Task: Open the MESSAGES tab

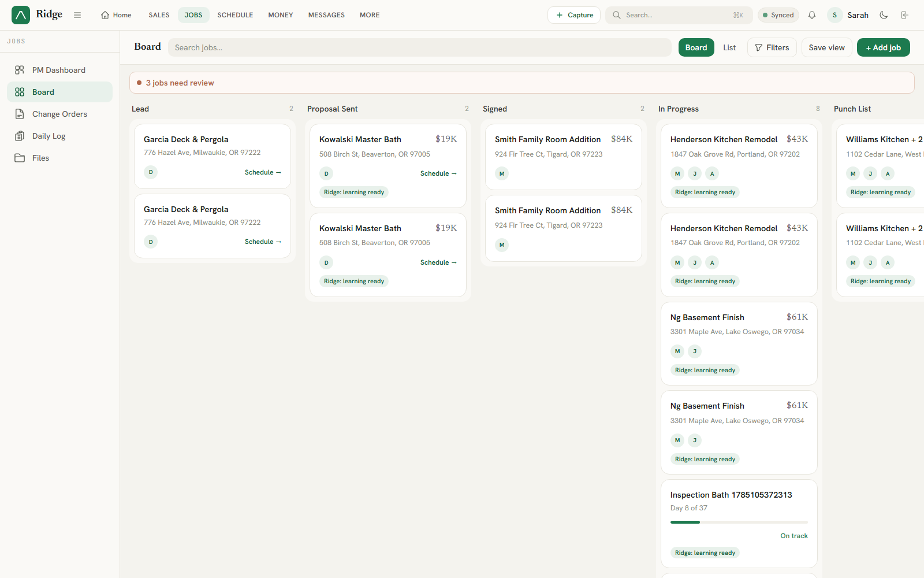Action: pos(326,15)
